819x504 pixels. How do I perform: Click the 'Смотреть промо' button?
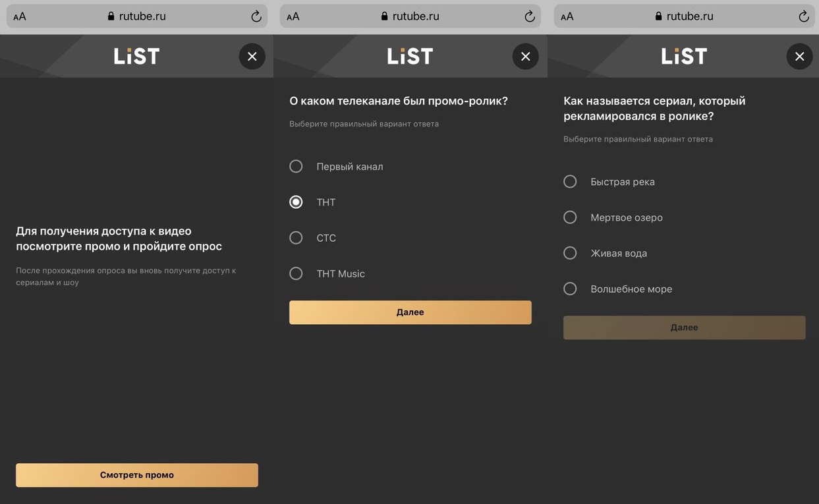137,475
